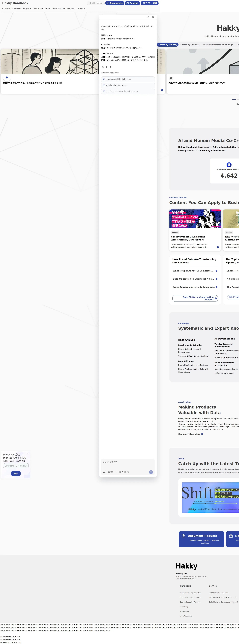The width and height of the screenshot is (239, 644).
Task: Open the Webinar menu item
Action: click(x=71, y=8)
